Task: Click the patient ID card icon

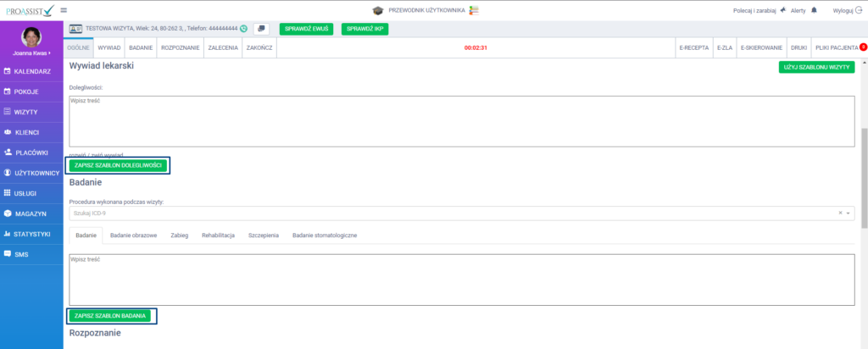Action: [x=75, y=28]
